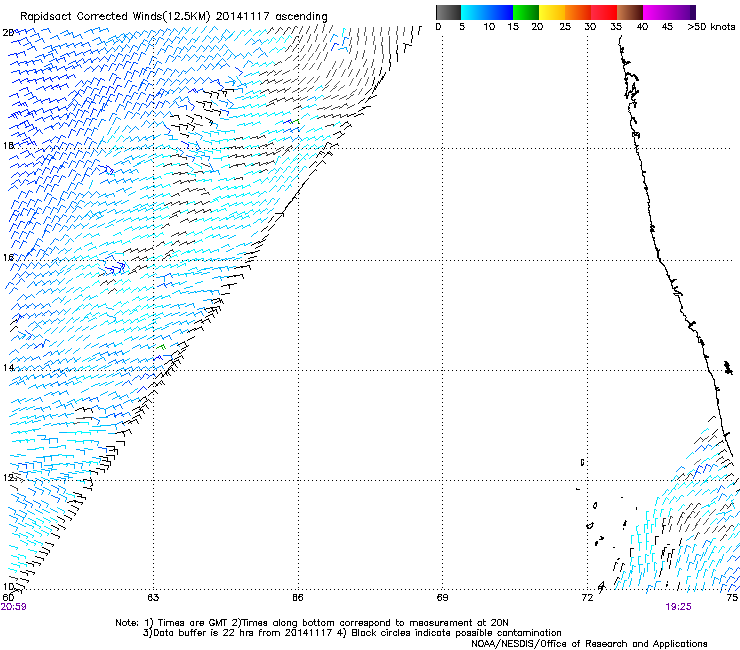Click the '>50 knots' legend label
The height and width of the screenshot is (650, 740).
[x=711, y=27]
